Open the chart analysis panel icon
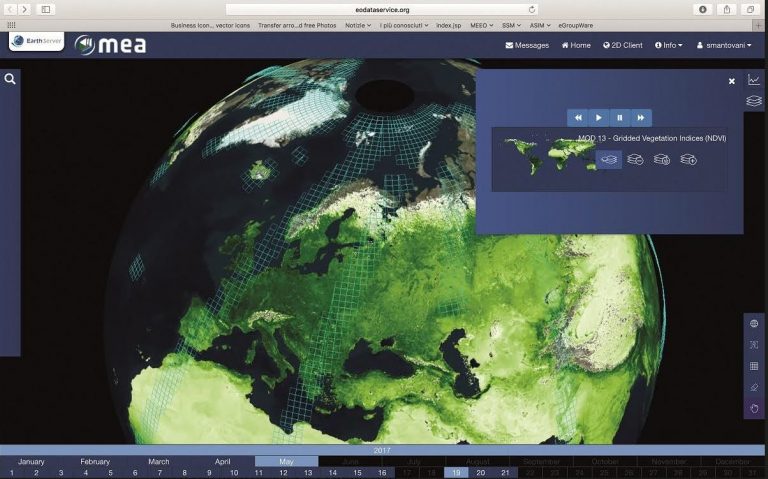 [754, 79]
